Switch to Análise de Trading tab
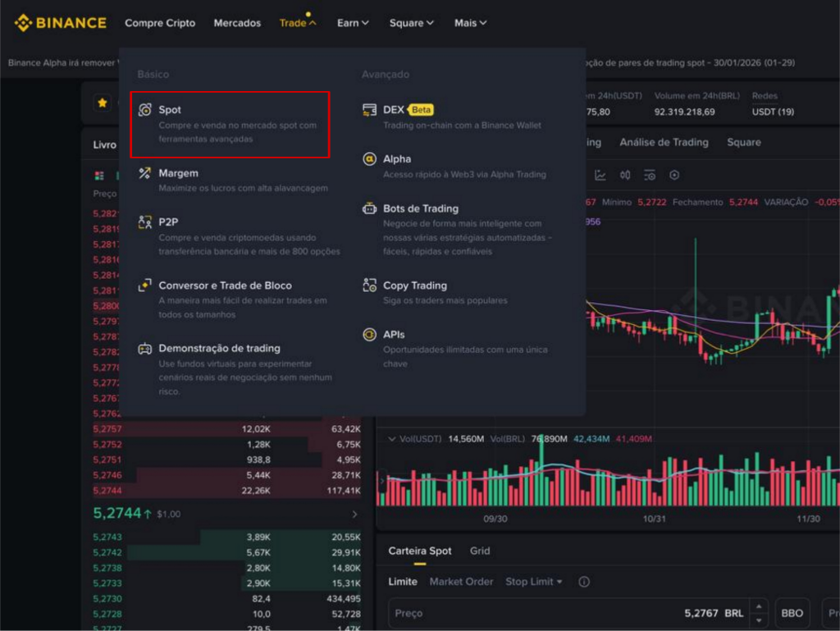The height and width of the screenshot is (631, 840). (664, 143)
